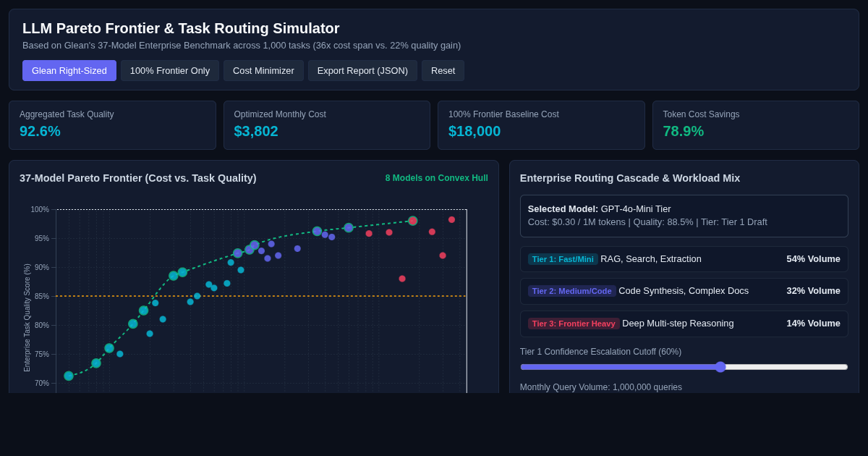This screenshot has height=456, width=868.
Task: Click the 54% Volume label
Action: pyautogui.click(x=813, y=259)
